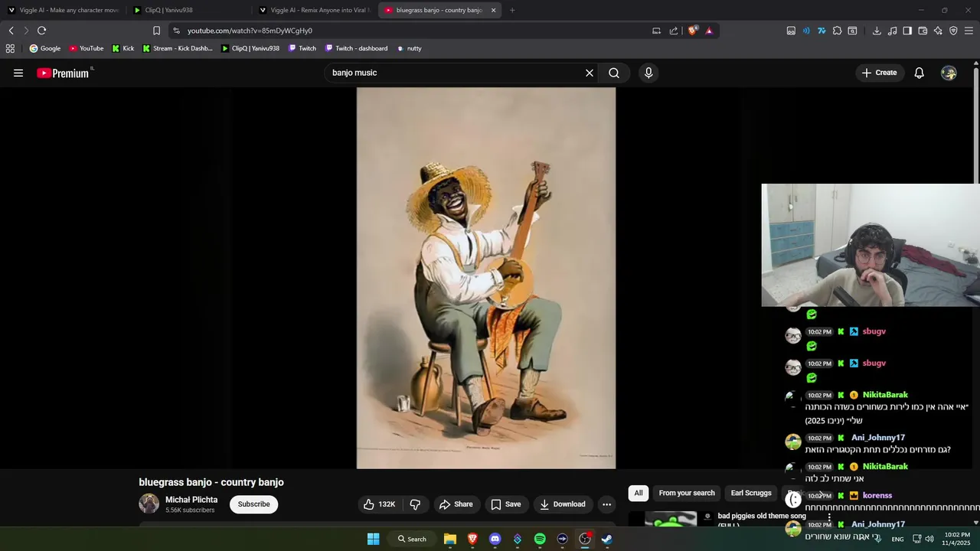Image resolution: width=980 pixels, height=551 pixels.
Task: Run search with the magnifier button
Action: tap(614, 73)
